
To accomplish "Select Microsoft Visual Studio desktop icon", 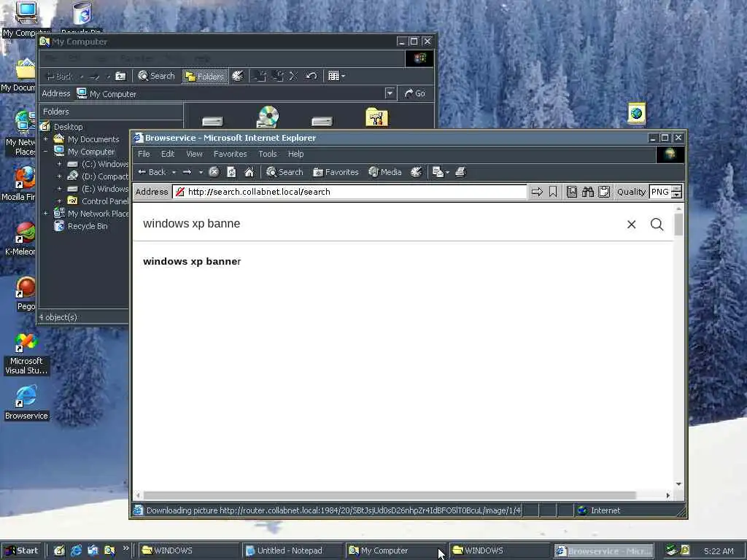I will pyautogui.click(x=26, y=354).
